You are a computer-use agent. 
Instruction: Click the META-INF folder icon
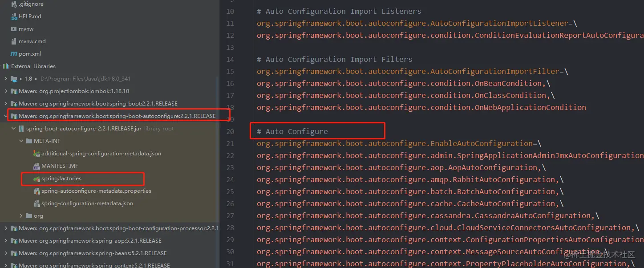30,141
